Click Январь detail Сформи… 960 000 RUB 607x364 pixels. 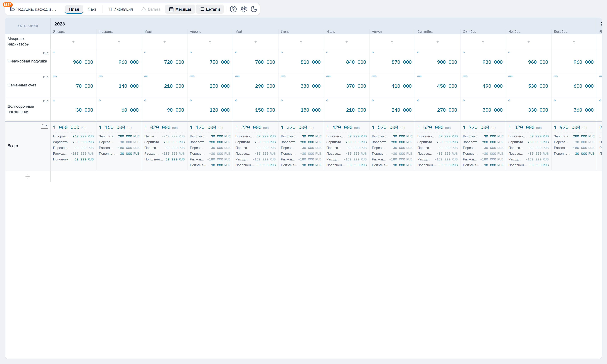[73, 136]
